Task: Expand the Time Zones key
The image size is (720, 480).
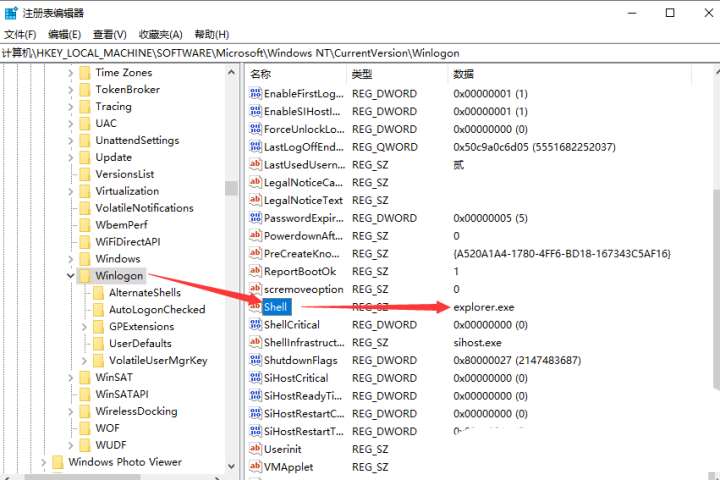Action: pyautogui.click(x=70, y=73)
